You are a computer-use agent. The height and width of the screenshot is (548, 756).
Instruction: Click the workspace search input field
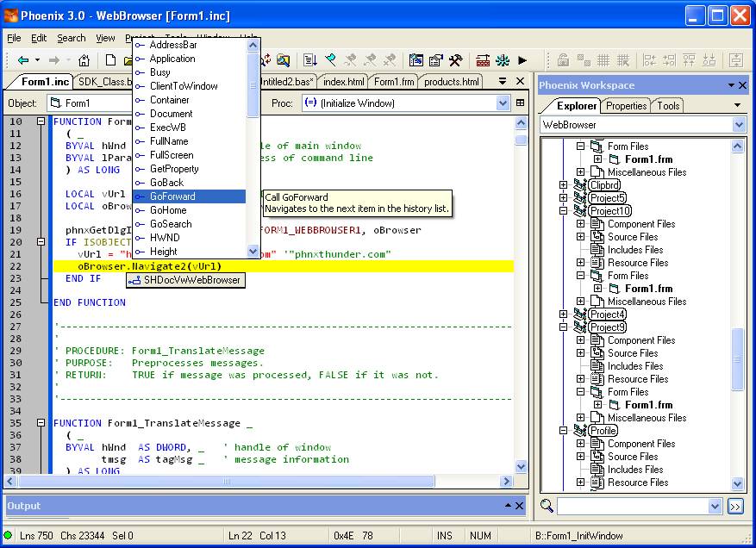[633, 506]
